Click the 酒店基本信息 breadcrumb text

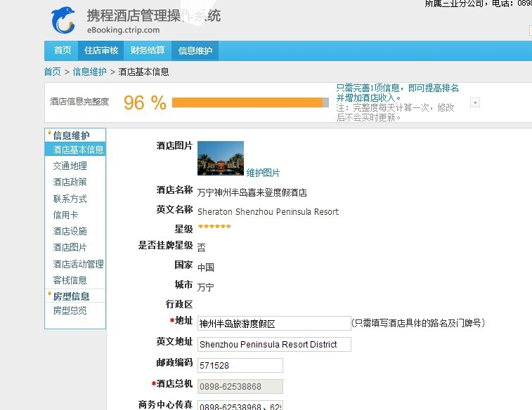pyautogui.click(x=143, y=72)
